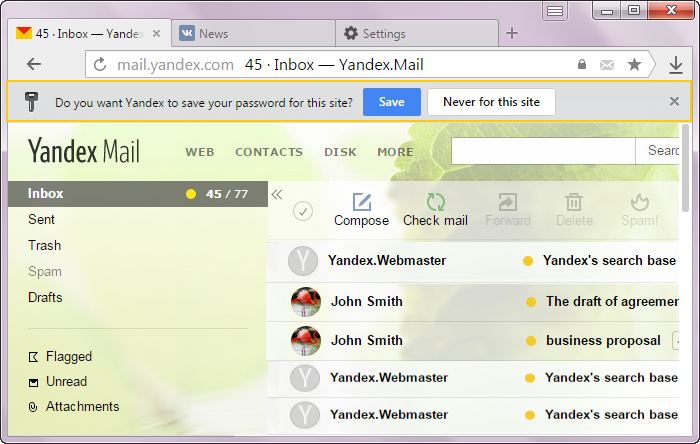Viewport: 700px width, 444px height.
Task: Click the key icon in password bar
Action: 31,102
